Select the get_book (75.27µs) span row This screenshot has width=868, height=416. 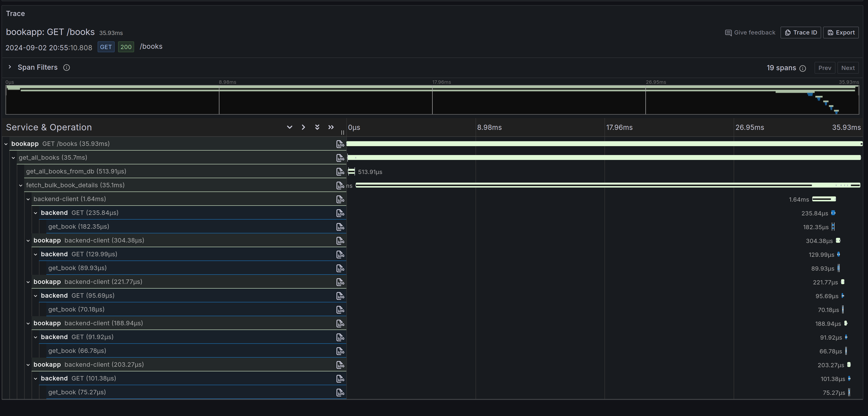coord(77,392)
